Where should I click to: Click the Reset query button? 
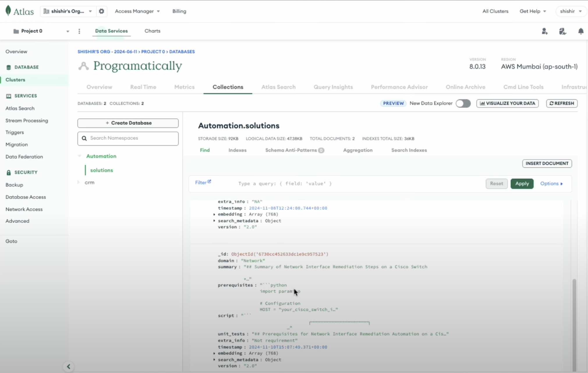(496, 184)
